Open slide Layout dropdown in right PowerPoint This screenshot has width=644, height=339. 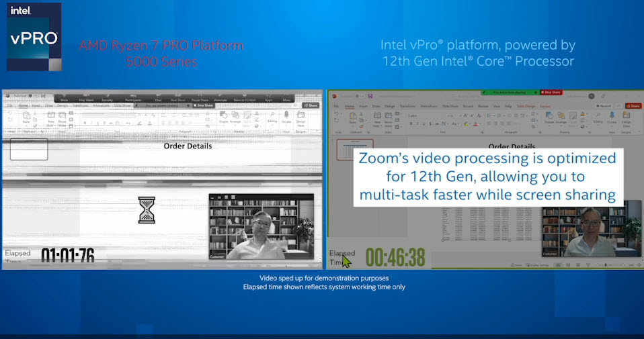pyautogui.click(x=397, y=114)
